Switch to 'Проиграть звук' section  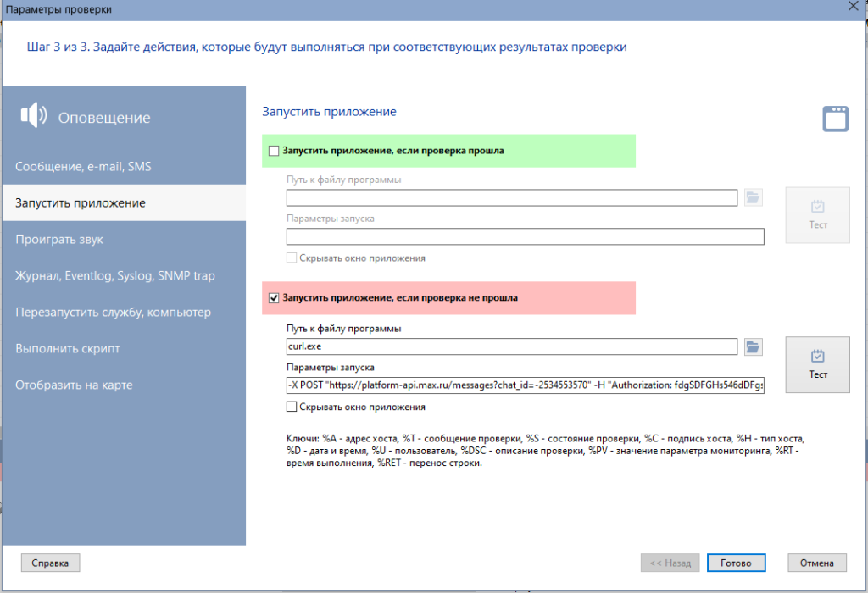click(59, 240)
